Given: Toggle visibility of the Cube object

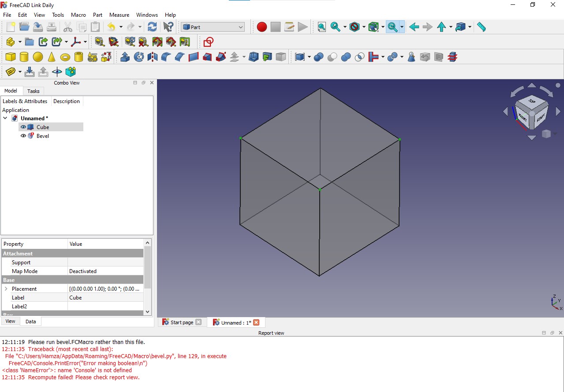Looking at the screenshot, I should 23,127.
